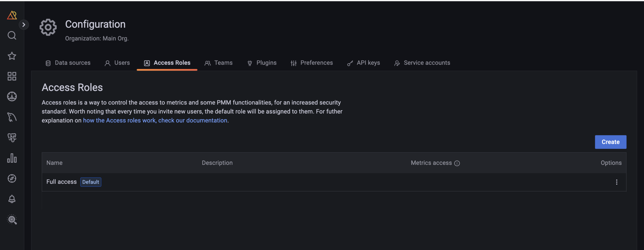
Task: Open Starred dashboards star icon
Action: click(x=12, y=56)
